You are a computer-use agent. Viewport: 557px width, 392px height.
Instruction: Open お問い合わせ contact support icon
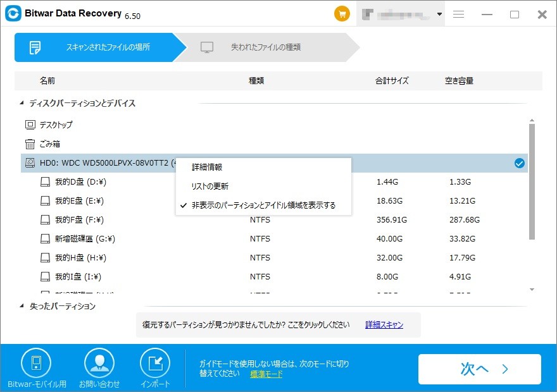(x=99, y=362)
